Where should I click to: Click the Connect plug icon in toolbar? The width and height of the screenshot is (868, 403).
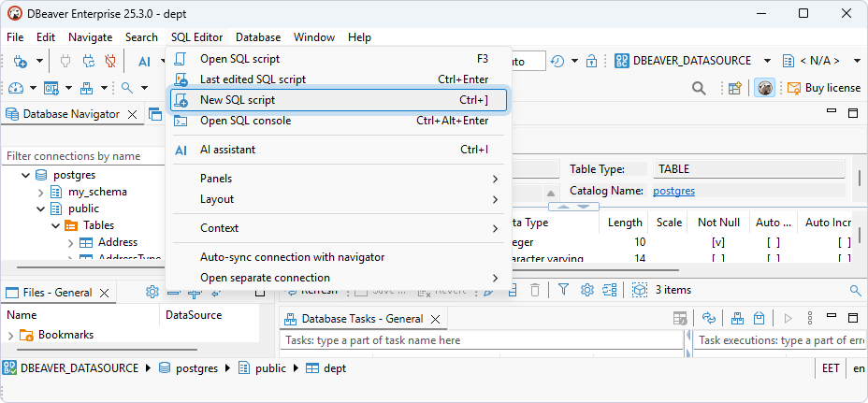pos(65,61)
